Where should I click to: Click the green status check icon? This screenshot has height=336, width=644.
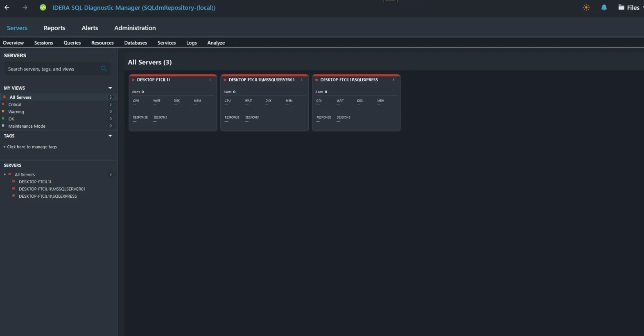(x=43, y=7)
